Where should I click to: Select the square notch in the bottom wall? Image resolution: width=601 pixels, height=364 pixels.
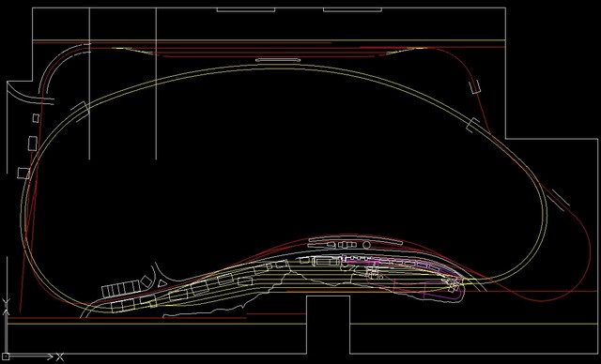pos(328,325)
